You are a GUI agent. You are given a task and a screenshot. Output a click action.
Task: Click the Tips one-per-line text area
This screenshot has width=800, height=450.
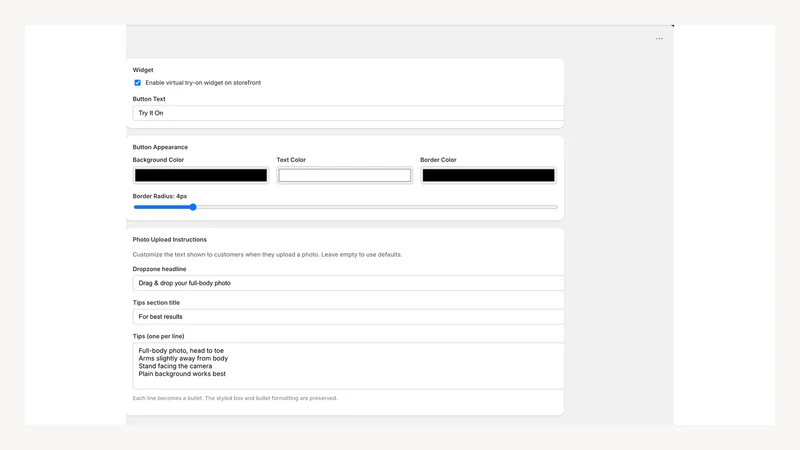pyautogui.click(x=348, y=366)
